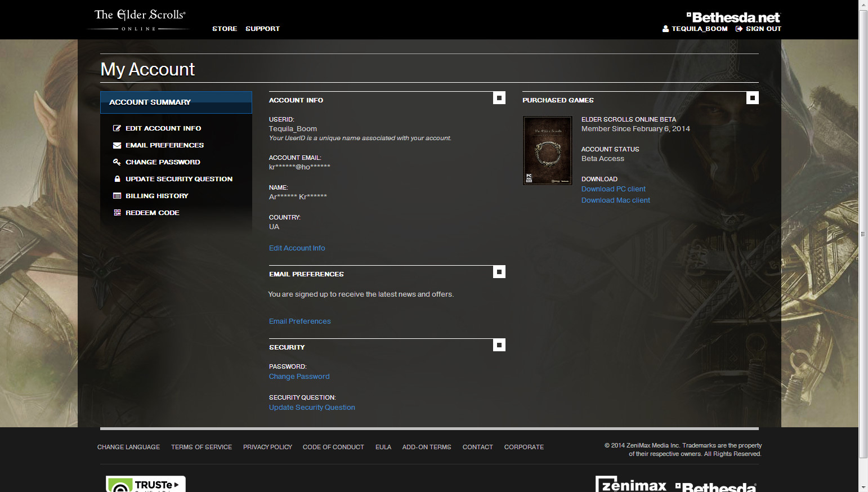Click the padlock icon for Update Security Question

pyautogui.click(x=117, y=179)
